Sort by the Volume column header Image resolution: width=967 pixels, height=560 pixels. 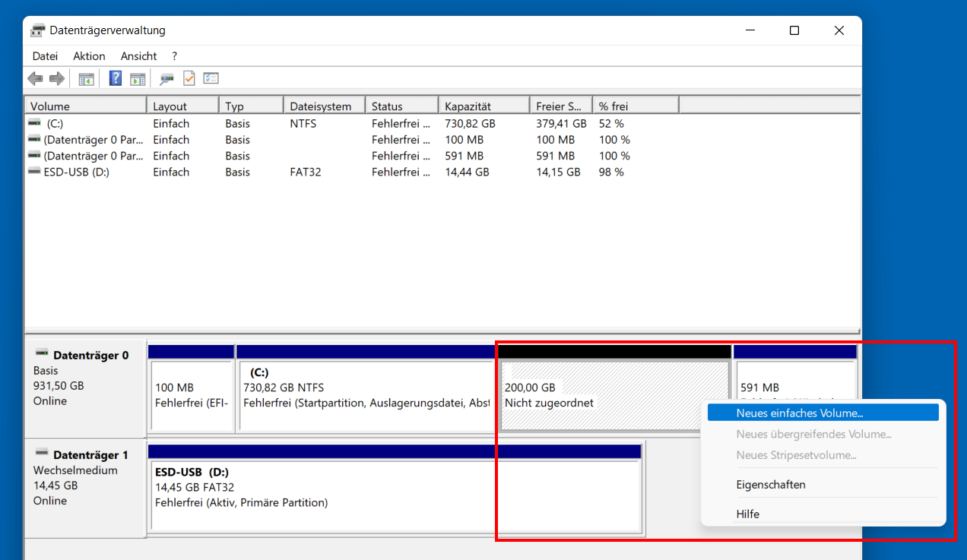pos(85,106)
